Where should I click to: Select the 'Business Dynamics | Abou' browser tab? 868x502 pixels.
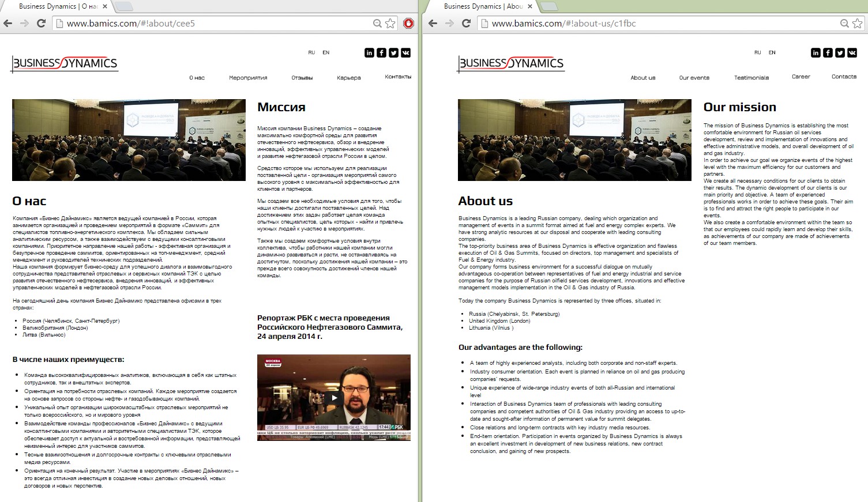[x=482, y=6]
